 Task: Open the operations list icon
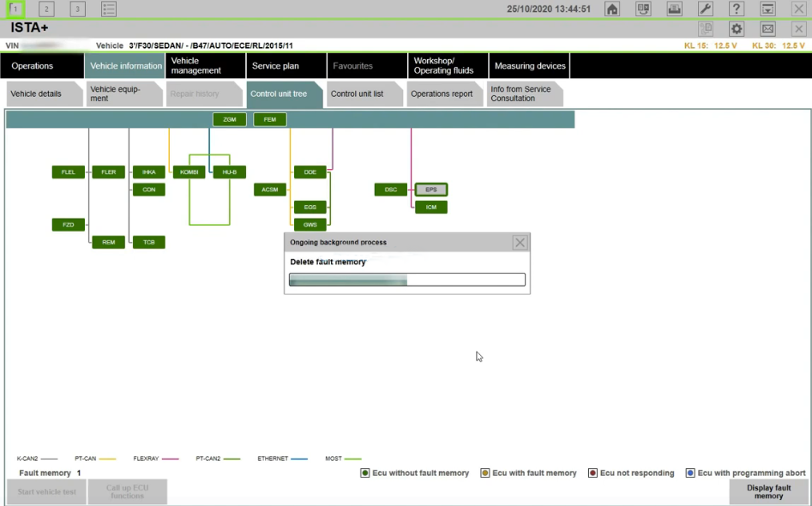pos(109,9)
